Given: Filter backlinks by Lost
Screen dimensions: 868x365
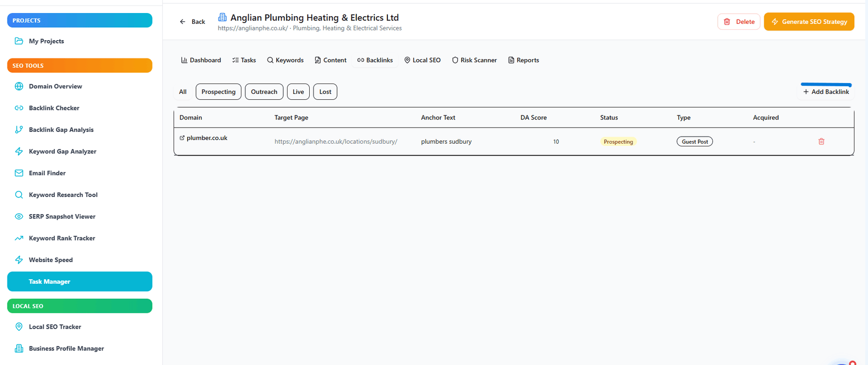Looking at the screenshot, I should [325, 92].
